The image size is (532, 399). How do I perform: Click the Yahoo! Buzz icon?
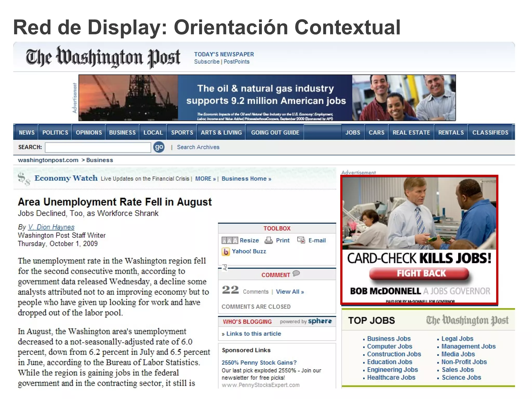[x=226, y=251]
